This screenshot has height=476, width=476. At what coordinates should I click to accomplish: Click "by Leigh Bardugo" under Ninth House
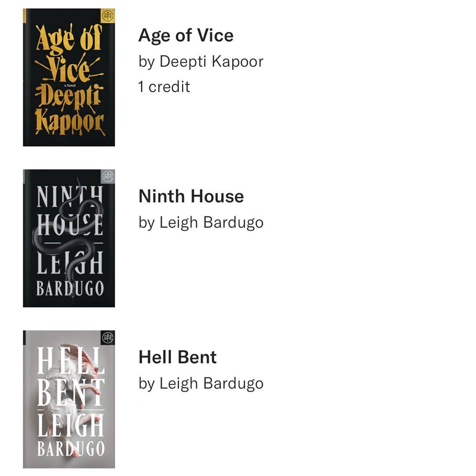(201, 222)
